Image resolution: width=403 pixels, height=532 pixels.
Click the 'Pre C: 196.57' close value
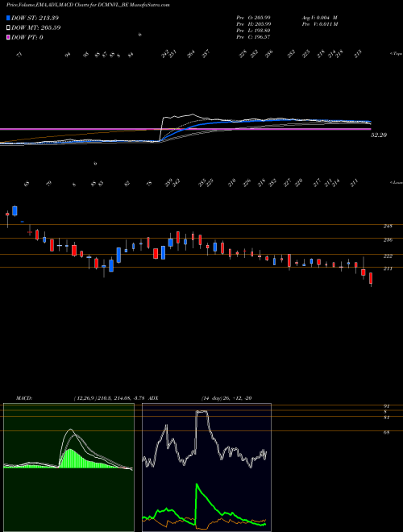point(253,37)
